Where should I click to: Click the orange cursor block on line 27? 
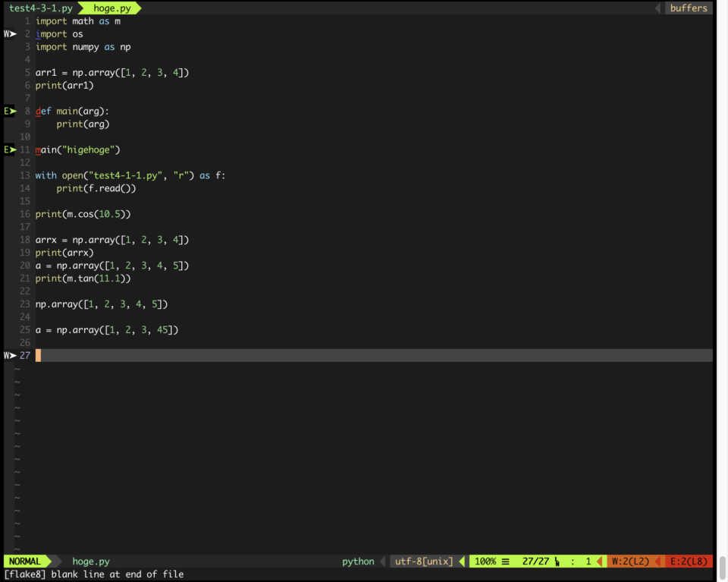click(38, 354)
